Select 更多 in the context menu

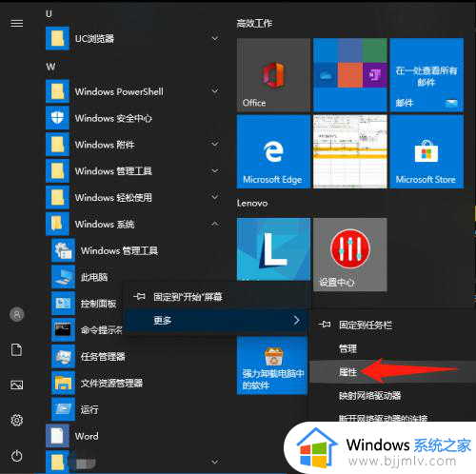[x=216, y=321]
